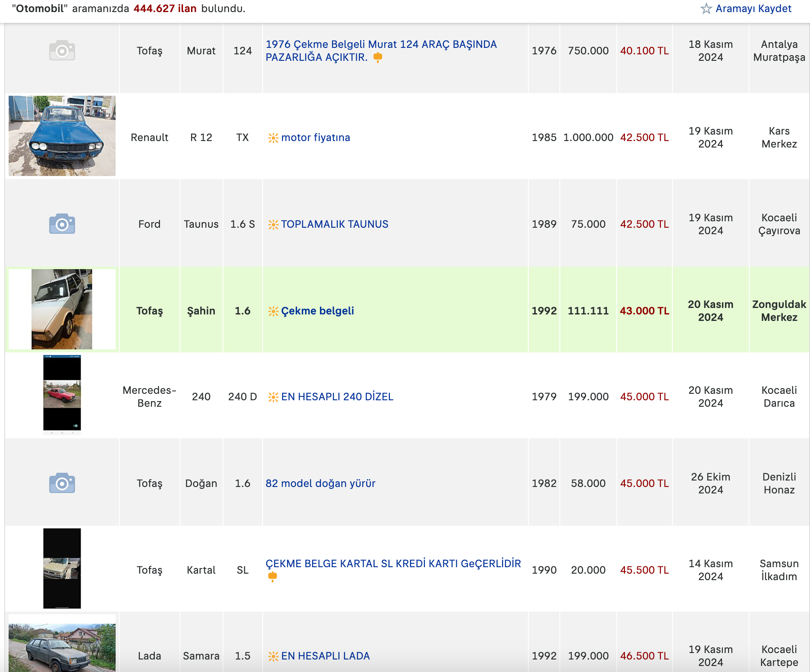Click the 1.000.000 kilometre value

click(588, 138)
